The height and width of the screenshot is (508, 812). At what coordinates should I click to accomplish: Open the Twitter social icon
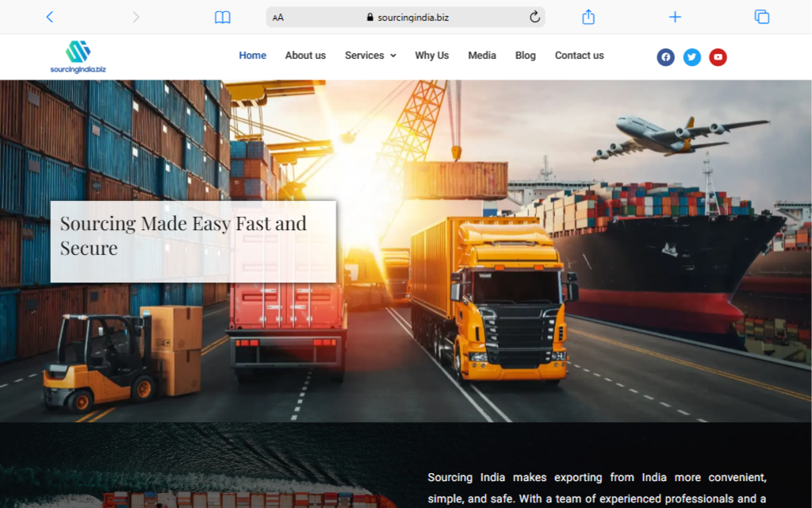[x=691, y=57]
